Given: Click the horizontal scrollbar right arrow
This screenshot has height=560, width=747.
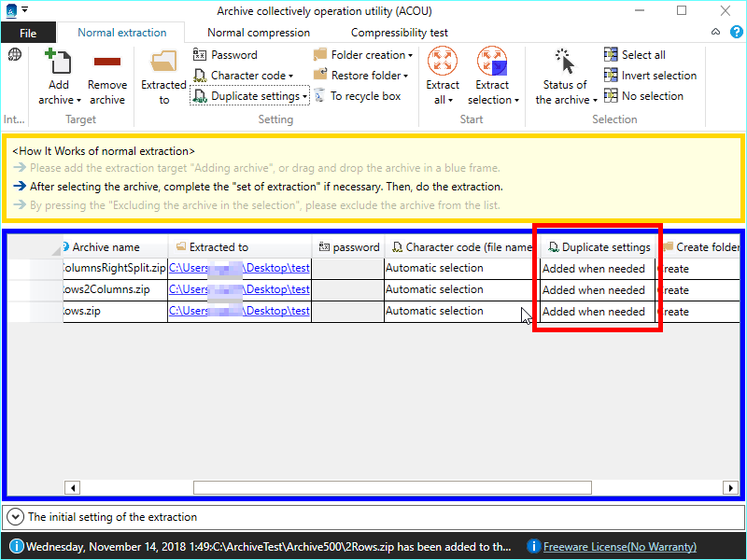Looking at the screenshot, I should (731, 487).
